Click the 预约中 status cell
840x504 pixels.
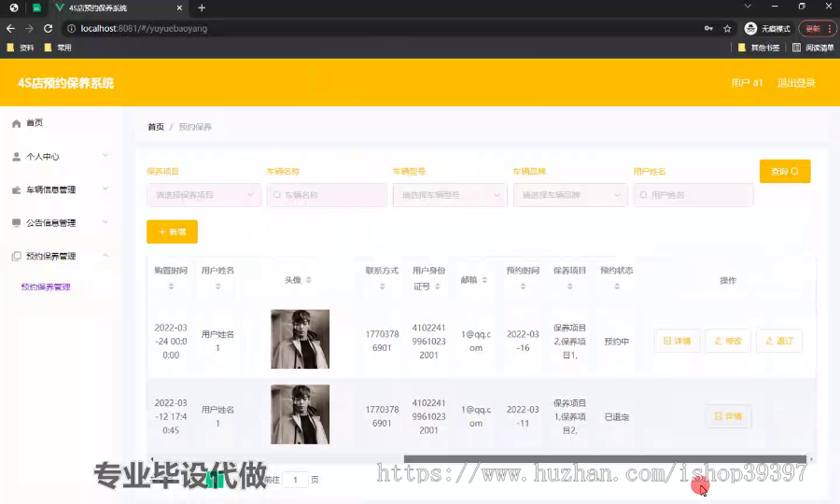[x=617, y=342]
